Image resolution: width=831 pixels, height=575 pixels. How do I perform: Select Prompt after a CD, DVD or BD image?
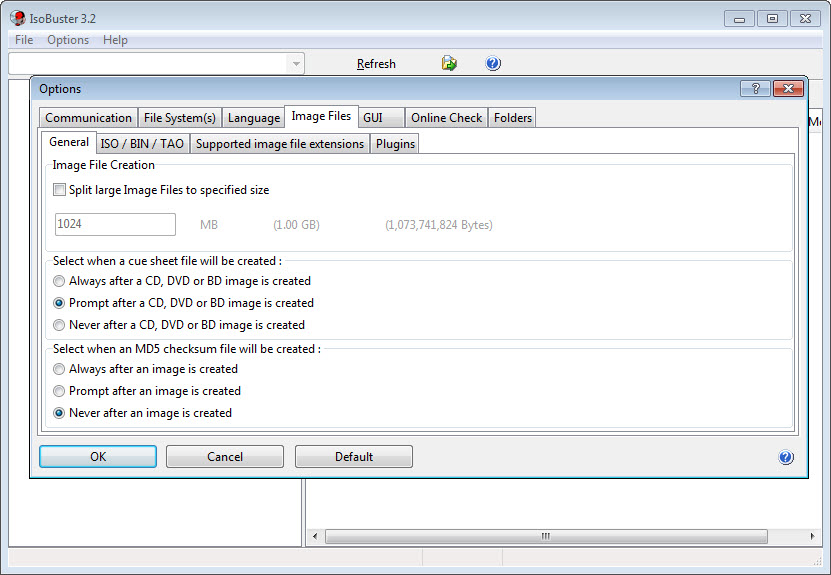59,303
